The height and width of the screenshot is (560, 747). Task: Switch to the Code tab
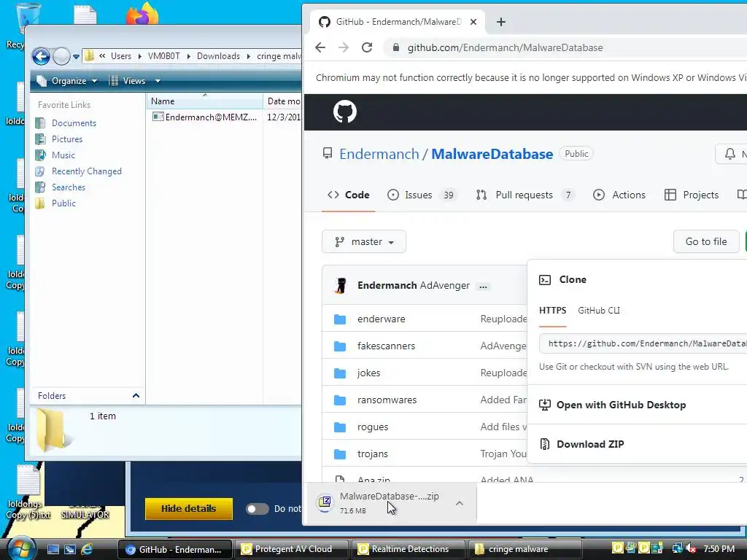tap(348, 195)
